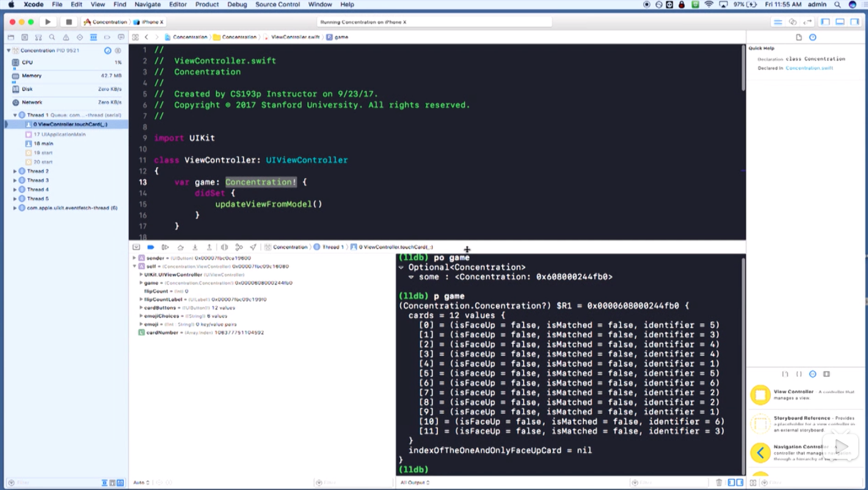The height and width of the screenshot is (490, 868).
Task: Open Debug View Hierarchy icon
Action: 224,247
